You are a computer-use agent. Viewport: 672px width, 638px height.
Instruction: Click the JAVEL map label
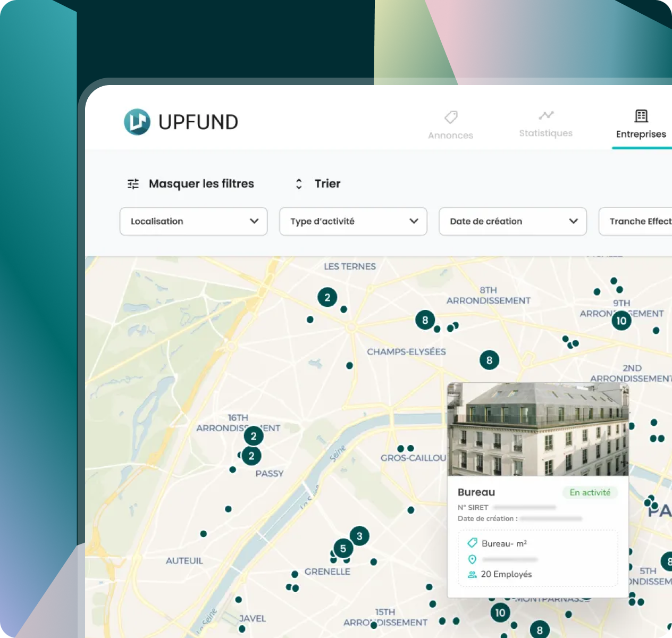253,618
